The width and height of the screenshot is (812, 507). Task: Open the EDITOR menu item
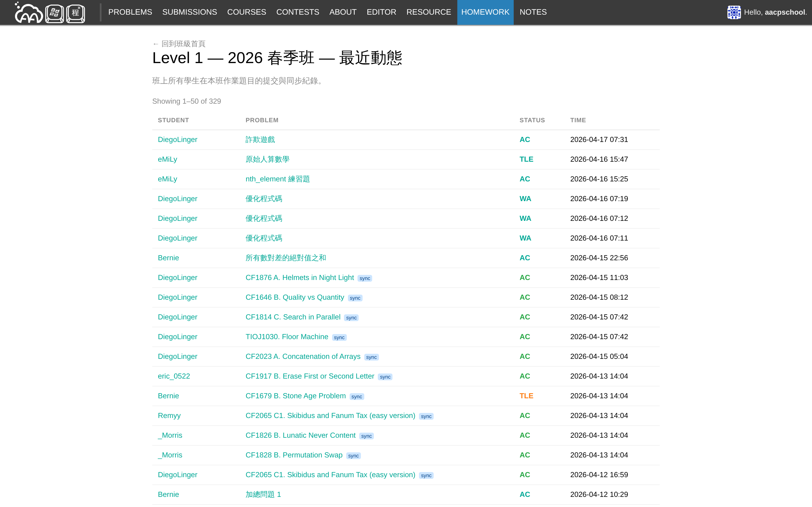[381, 12]
